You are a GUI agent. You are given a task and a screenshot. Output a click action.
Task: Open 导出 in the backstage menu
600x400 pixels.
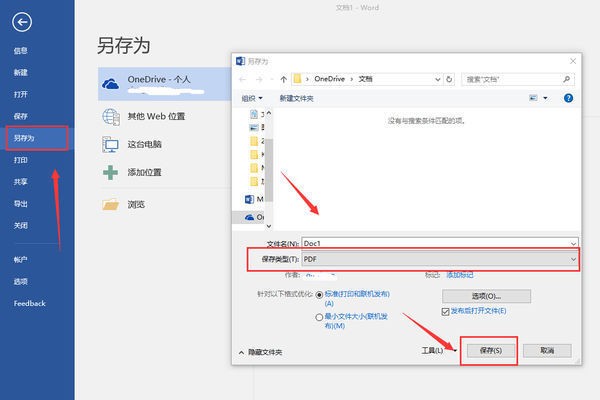[x=21, y=204]
